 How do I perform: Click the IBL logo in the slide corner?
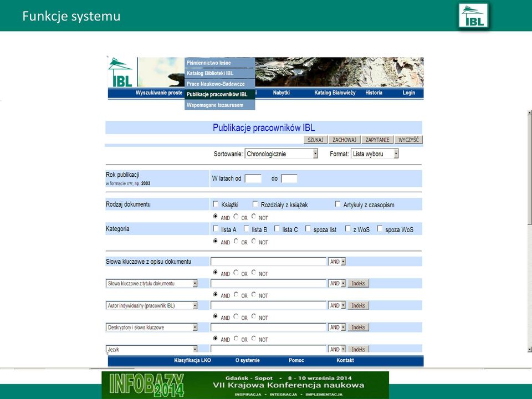pyautogui.click(x=473, y=16)
